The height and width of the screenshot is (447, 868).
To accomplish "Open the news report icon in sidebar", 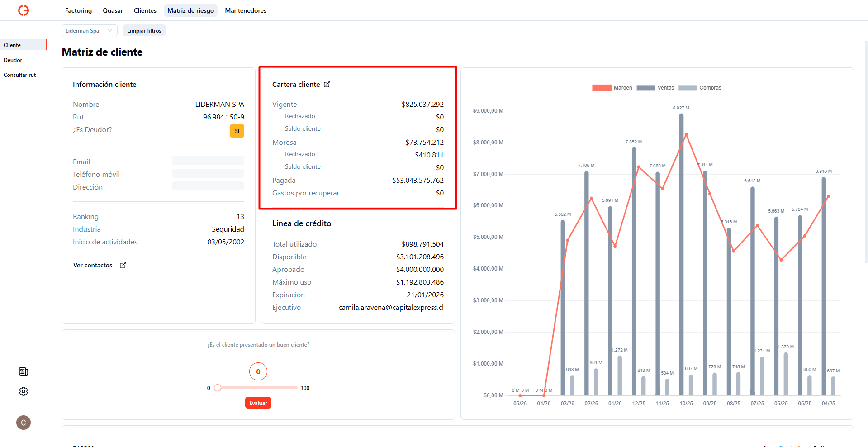I will click(24, 371).
